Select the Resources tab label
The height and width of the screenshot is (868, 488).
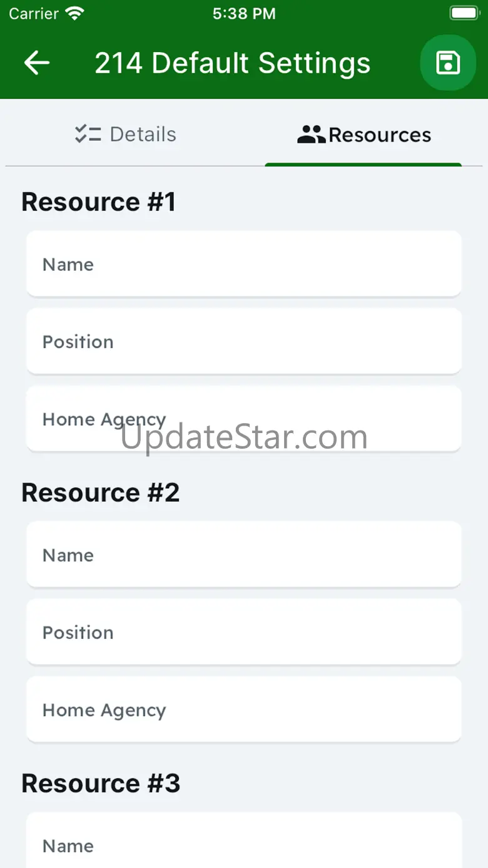click(x=380, y=135)
